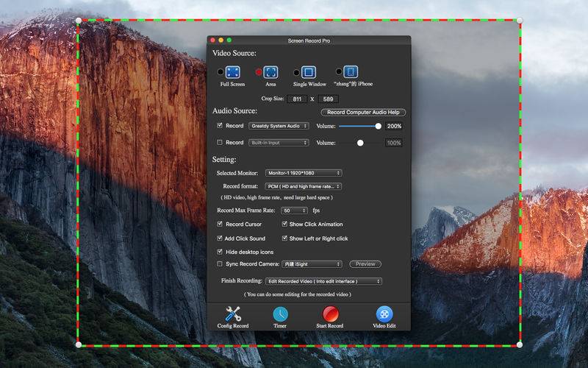Open the Record format PCM dropdown
The image size is (588, 368).
coord(303,186)
